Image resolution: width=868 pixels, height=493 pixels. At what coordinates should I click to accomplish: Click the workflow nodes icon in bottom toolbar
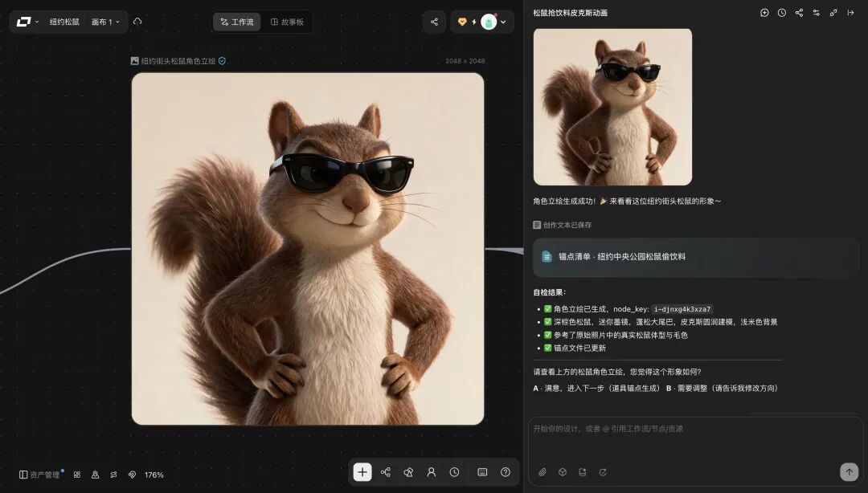[x=386, y=472]
